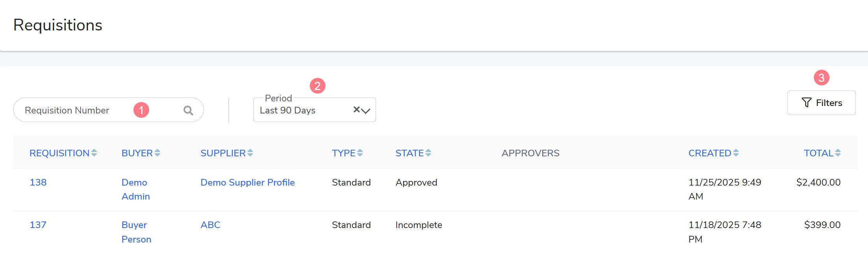Screen dimensions: 868x253
Task: Sort table by State column
Action: coord(413,153)
